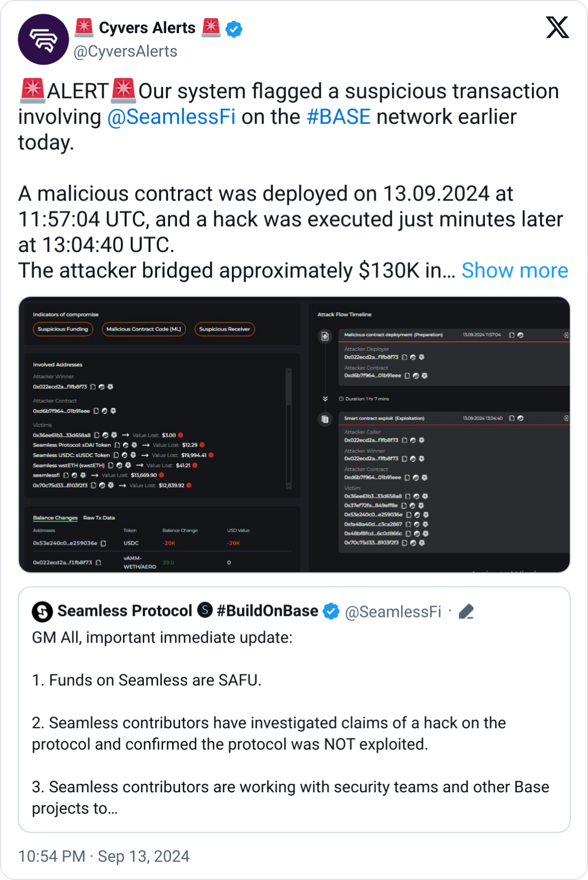Open the #BASE hashtag link
This screenshot has height=880, width=588.
338,117
